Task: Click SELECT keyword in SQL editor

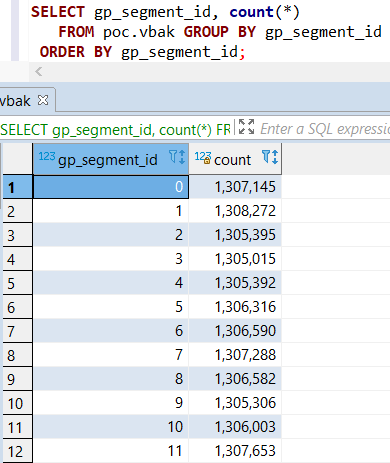Action: click(58, 12)
